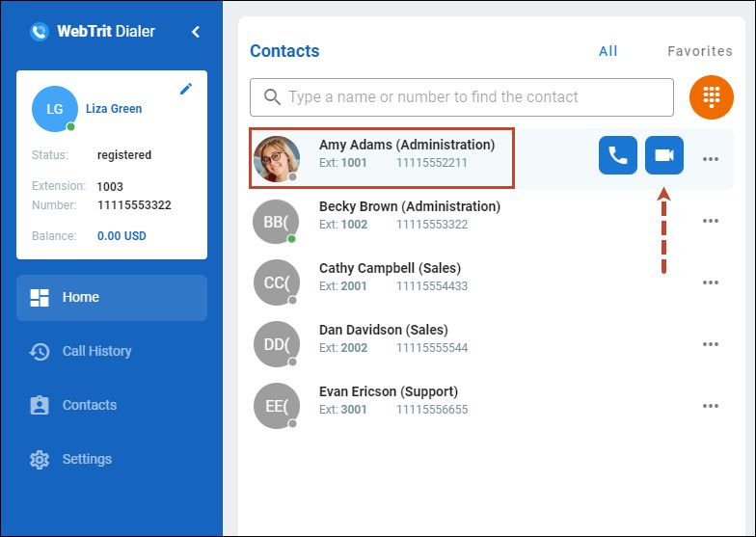Collapse the sidebar with the chevron arrow

195,32
